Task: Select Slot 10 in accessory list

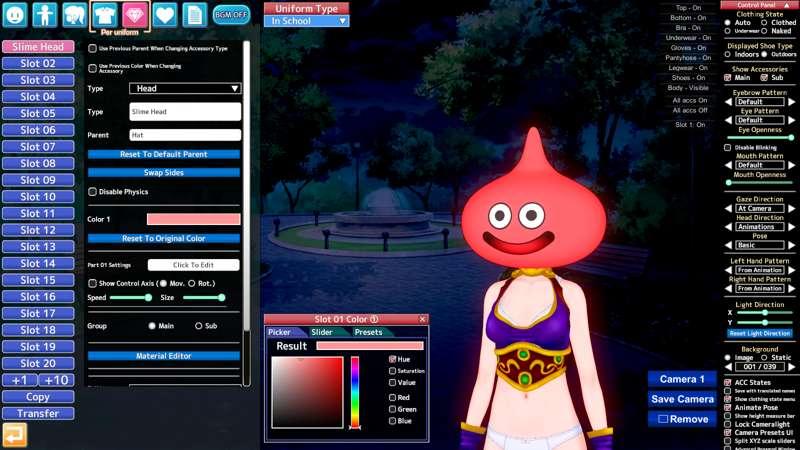Action: coord(38,197)
